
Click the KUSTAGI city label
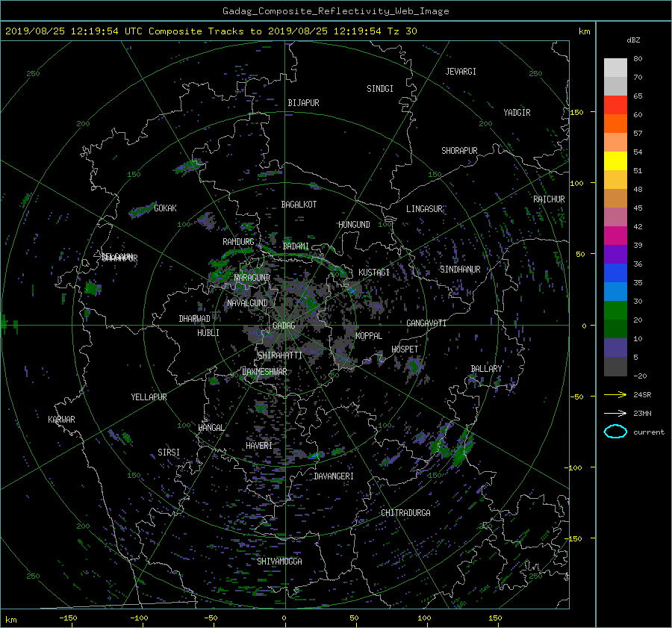pos(374,273)
